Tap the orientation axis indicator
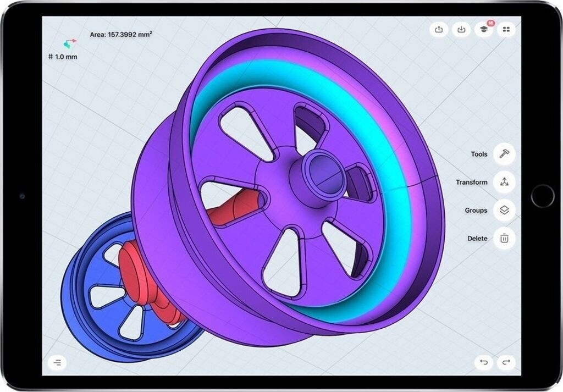 pos(69,43)
